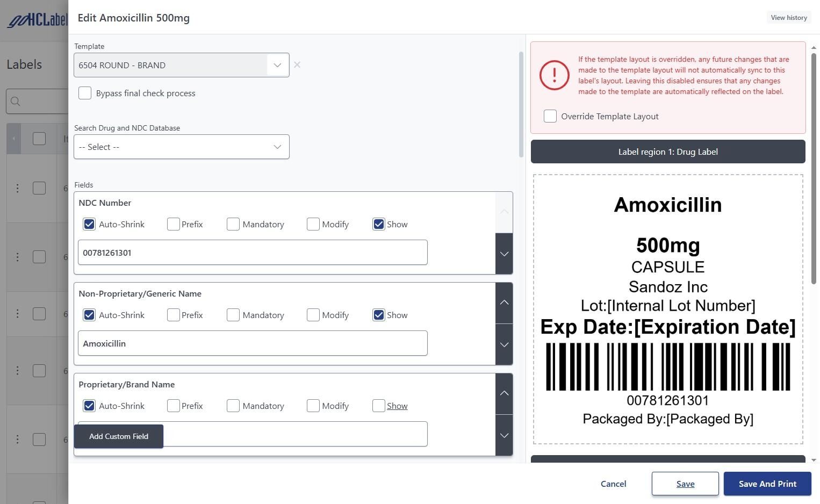Click Save And Print button
Image resolution: width=820 pixels, height=504 pixels.
pyautogui.click(x=767, y=484)
